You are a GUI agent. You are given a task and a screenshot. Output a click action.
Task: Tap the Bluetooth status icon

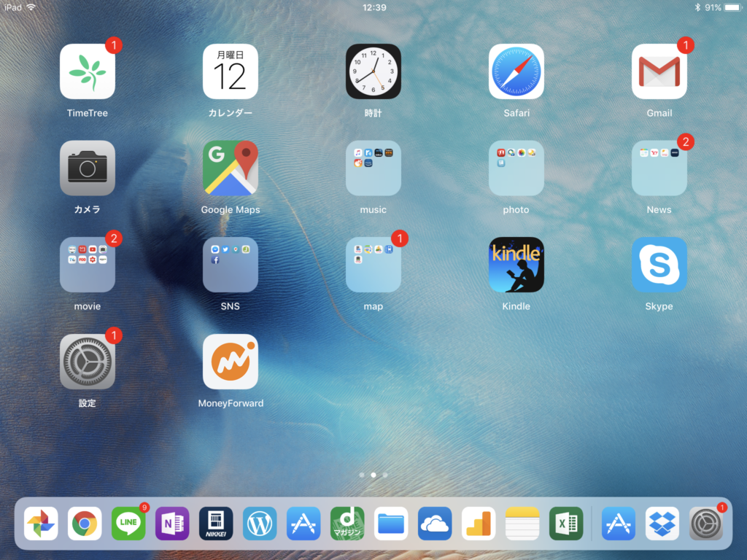697,7
